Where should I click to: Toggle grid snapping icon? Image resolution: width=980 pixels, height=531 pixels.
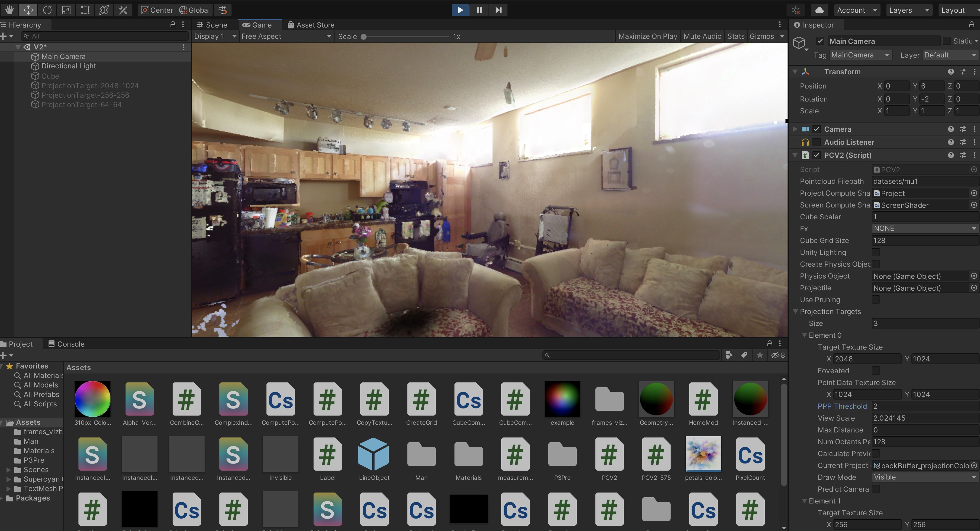223,10
